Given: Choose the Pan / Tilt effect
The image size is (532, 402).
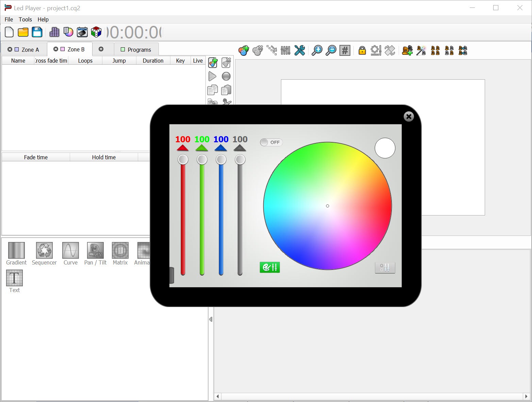Looking at the screenshot, I should click(x=95, y=251).
